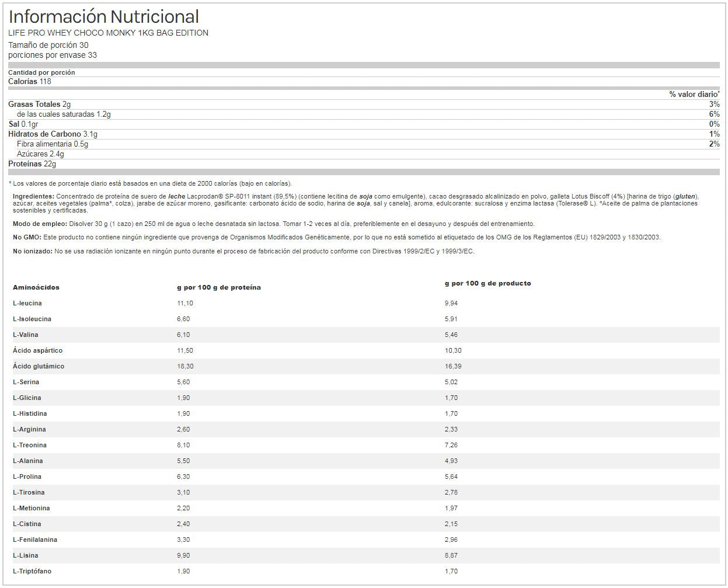This screenshot has width=728, height=588.
Task: Select the 'Ácido glutámico' row label
Action: coord(39,366)
